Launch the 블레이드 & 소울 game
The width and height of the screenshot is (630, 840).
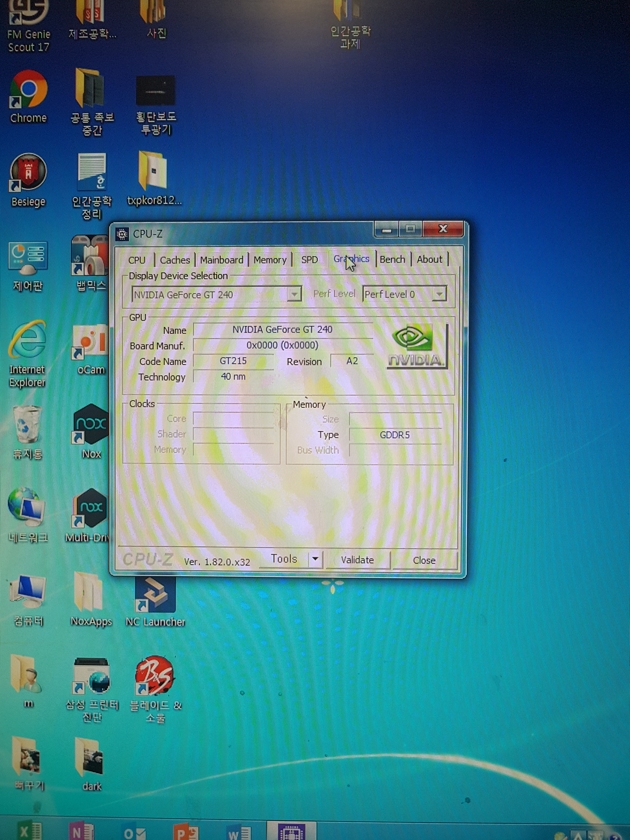click(155, 689)
